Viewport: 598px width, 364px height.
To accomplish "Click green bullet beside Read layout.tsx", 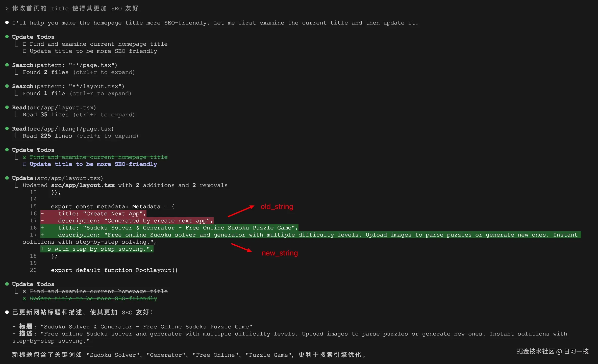I will [x=7, y=107].
